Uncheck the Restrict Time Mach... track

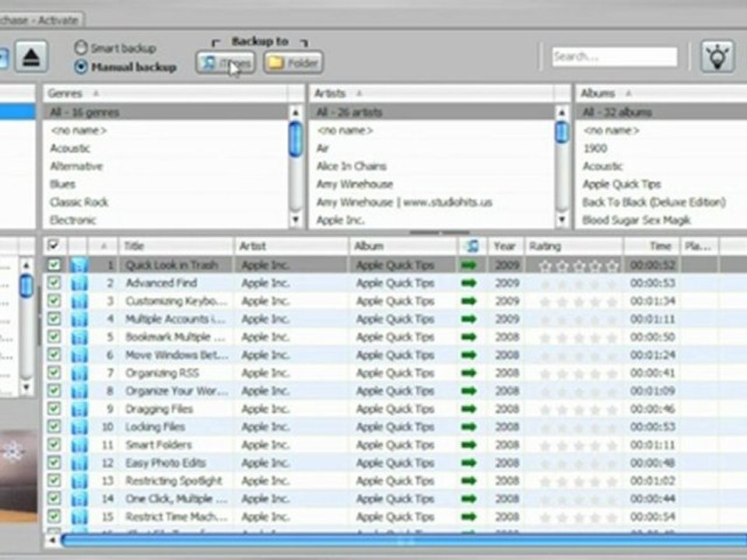(54, 516)
